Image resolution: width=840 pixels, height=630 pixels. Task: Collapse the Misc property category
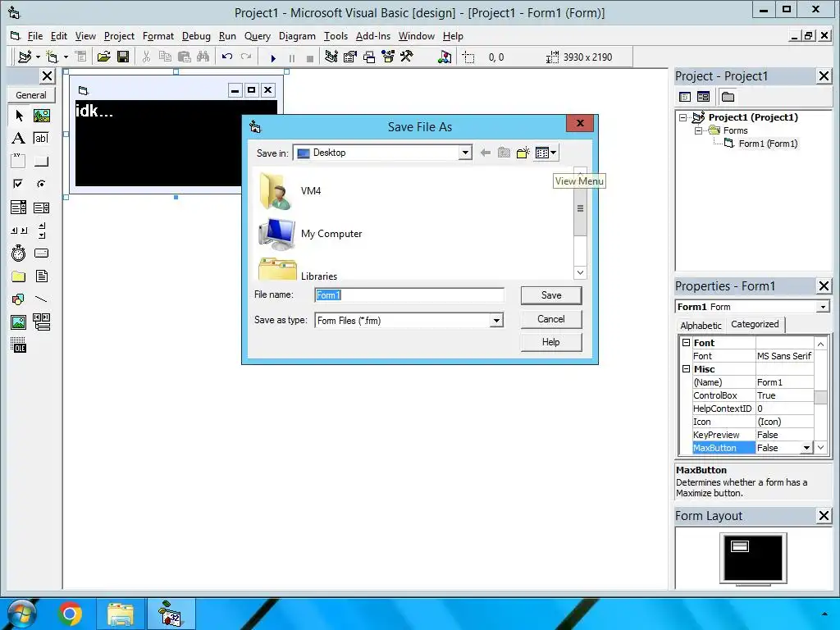(686, 368)
